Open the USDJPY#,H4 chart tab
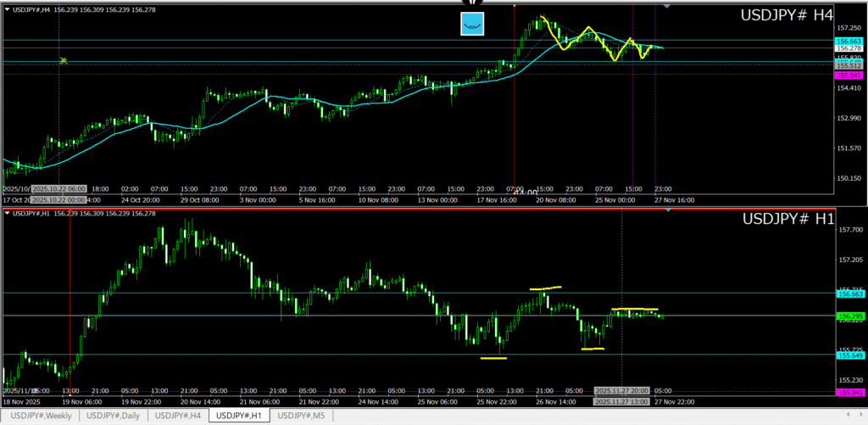Screen dimensions: 868x425 pos(179,415)
